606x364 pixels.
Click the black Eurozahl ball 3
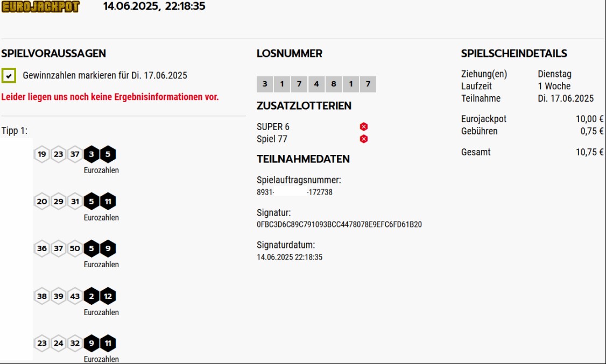91,154
